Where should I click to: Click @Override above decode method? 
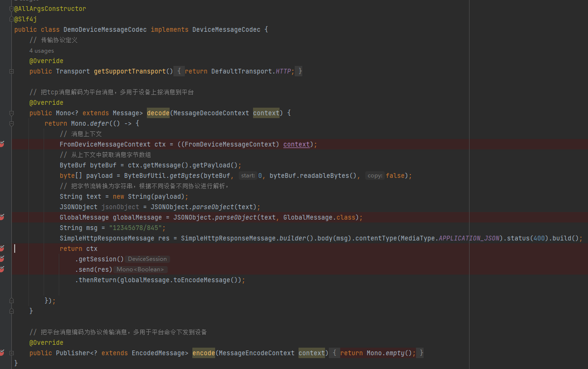click(46, 102)
